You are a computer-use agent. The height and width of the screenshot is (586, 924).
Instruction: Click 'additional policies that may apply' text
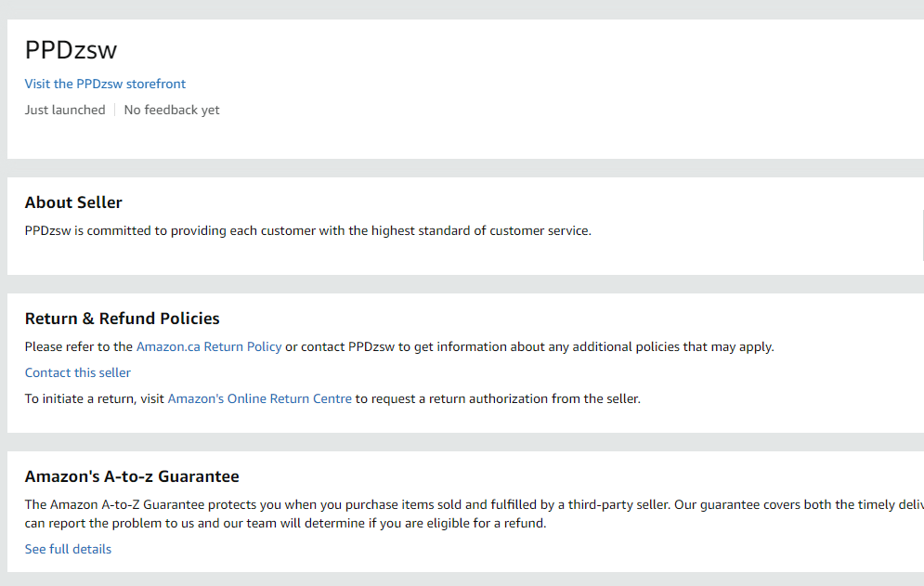point(673,346)
